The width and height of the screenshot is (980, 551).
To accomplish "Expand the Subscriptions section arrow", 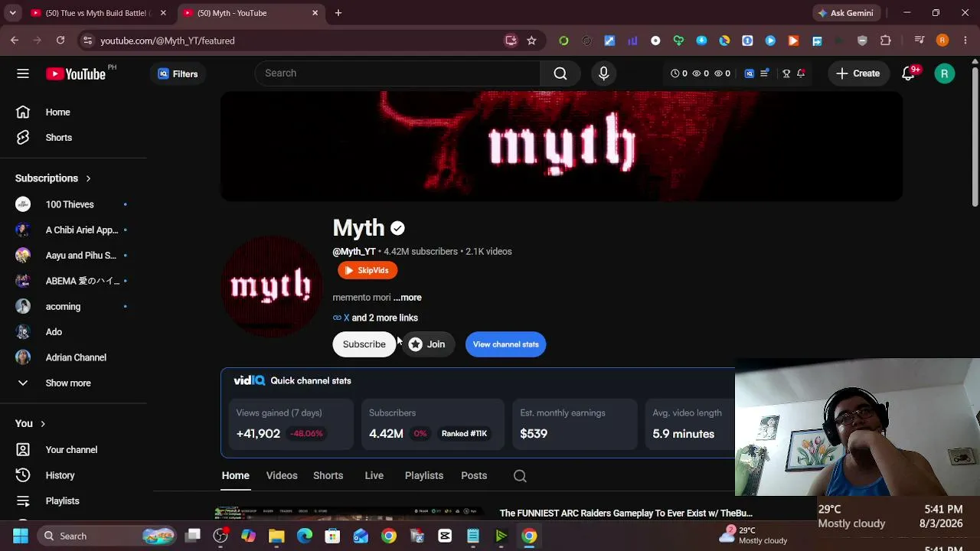I will pyautogui.click(x=88, y=178).
